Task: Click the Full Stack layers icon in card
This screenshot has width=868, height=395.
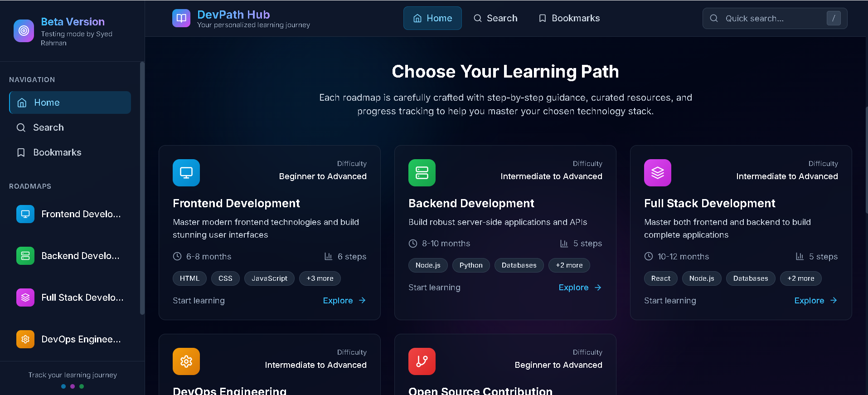Action: tap(658, 173)
